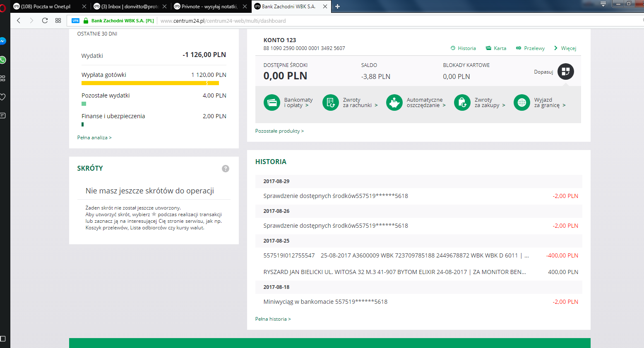Click the help question mark in Skróty
Image resolution: width=644 pixels, height=348 pixels.
coord(226,169)
